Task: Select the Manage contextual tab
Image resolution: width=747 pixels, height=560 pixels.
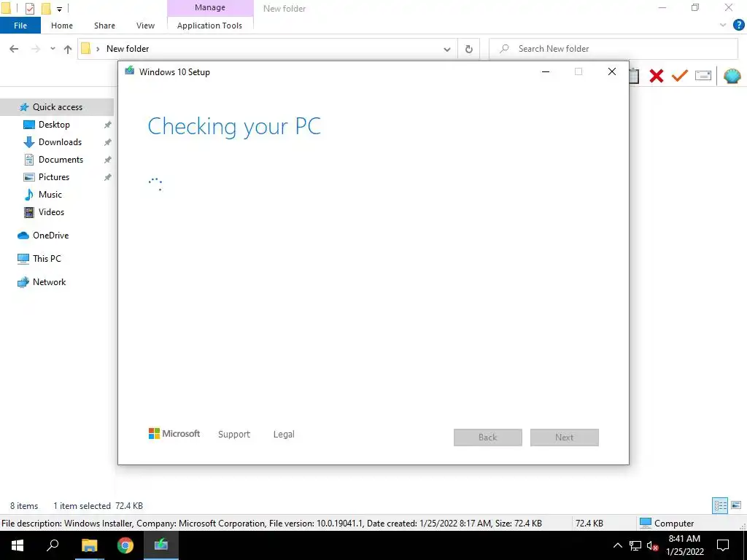Action: (x=210, y=7)
